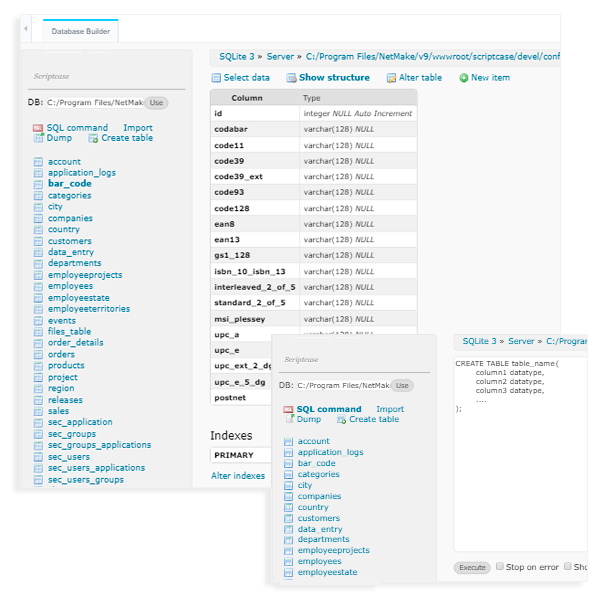This screenshot has height=600, width=600.
Task: Click SQL command icon in overlay panel
Action: (288, 409)
